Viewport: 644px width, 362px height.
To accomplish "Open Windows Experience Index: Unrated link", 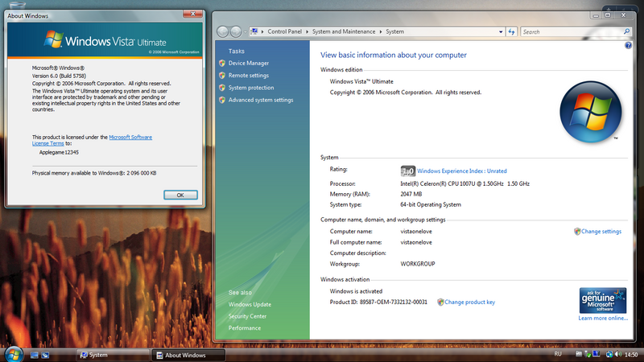I will (x=461, y=171).
